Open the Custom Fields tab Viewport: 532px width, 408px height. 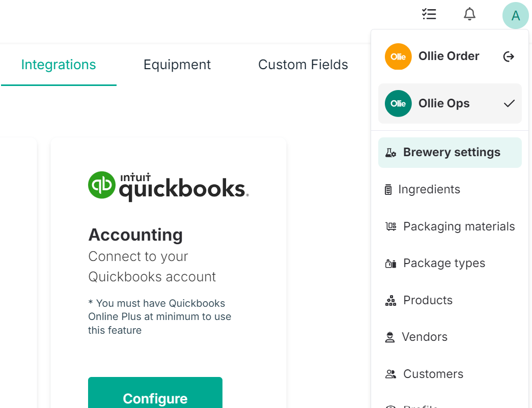pos(303,65)
